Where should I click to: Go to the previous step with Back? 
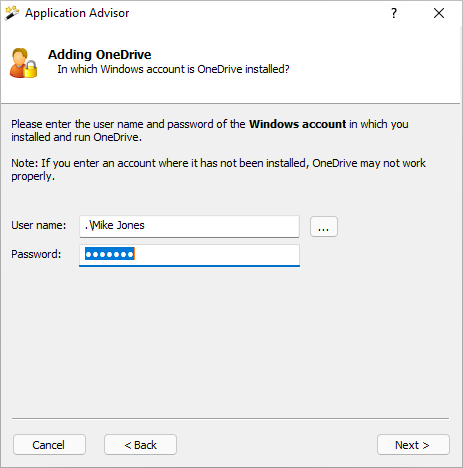[x=140, y=444]
